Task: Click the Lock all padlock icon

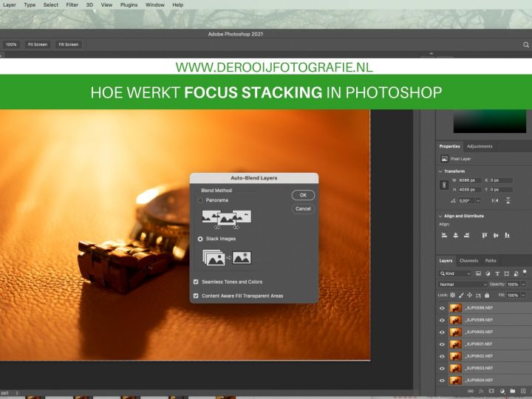Action: (x=487, y=295)
